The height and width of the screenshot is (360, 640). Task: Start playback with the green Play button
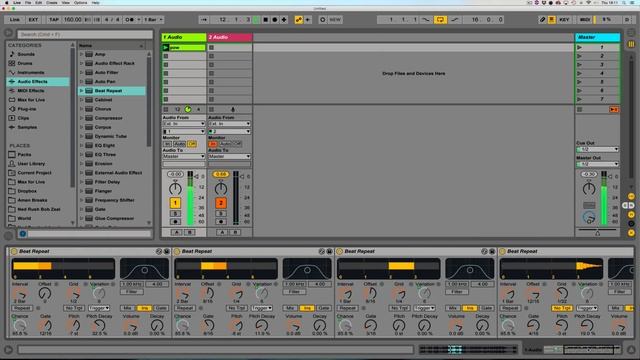(256, 20)
